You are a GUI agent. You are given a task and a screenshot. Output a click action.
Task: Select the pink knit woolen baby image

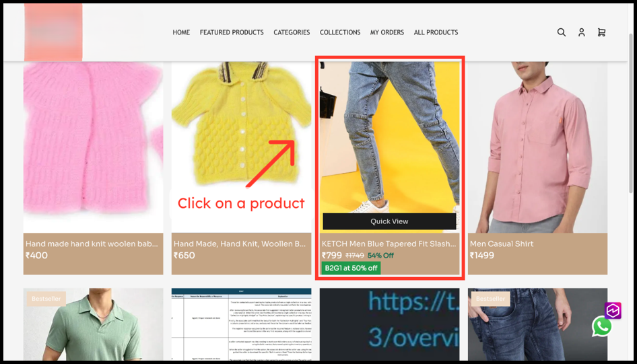click(x=93, y=145)
